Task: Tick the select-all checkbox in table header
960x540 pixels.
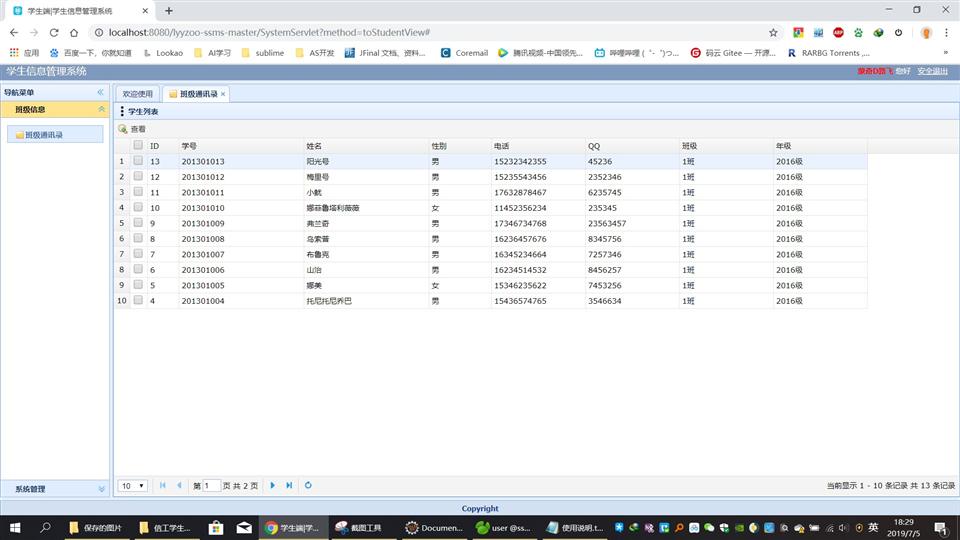Action: pyautogui.click(x=138, y=145)
